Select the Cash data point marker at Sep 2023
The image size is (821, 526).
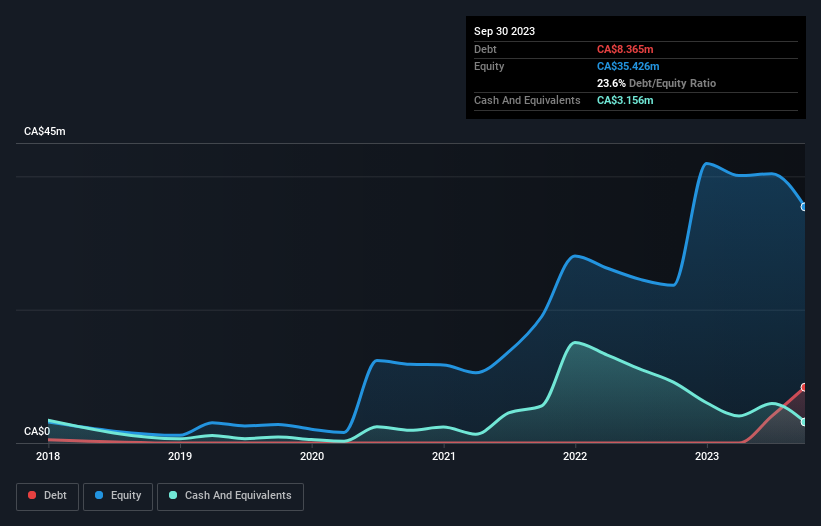point(804,422)
